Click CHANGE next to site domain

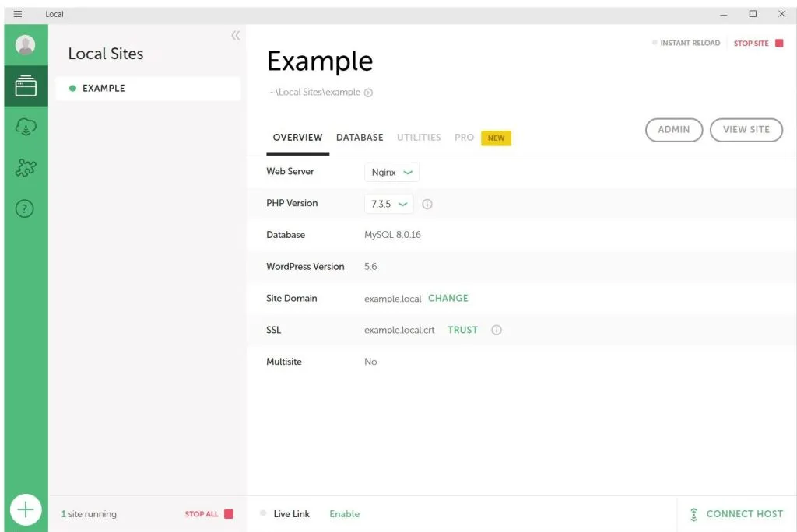448,298
